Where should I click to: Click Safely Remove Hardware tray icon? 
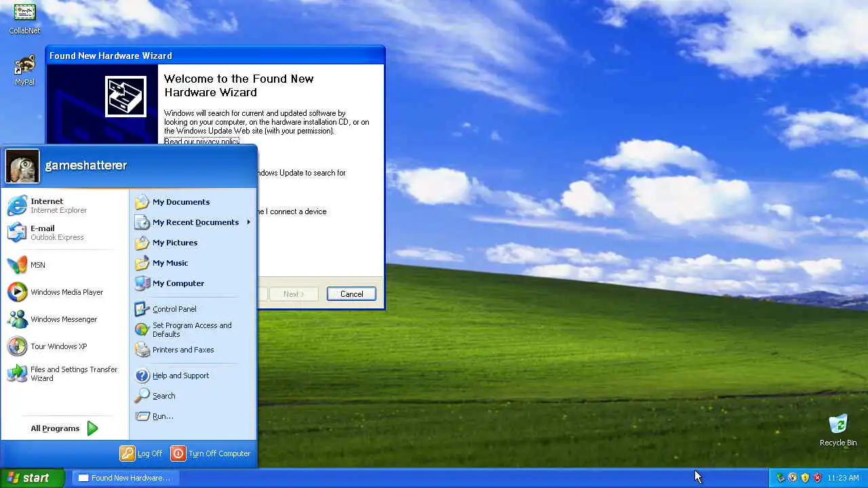780,478
